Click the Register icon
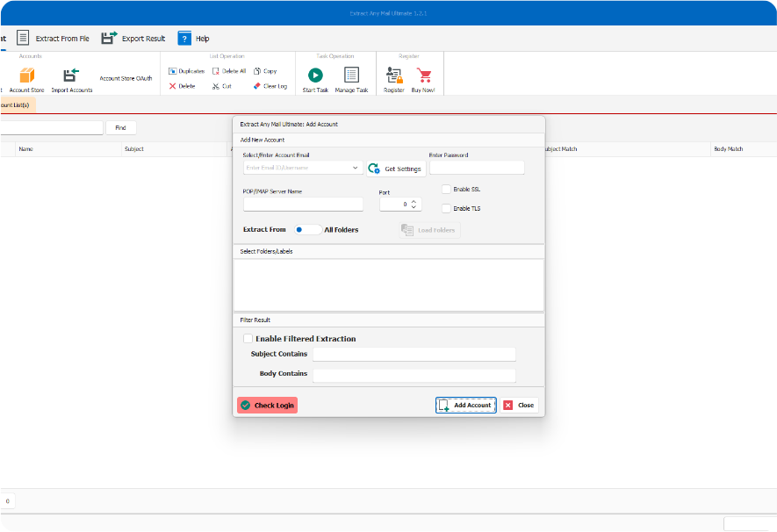 (394, 75)
